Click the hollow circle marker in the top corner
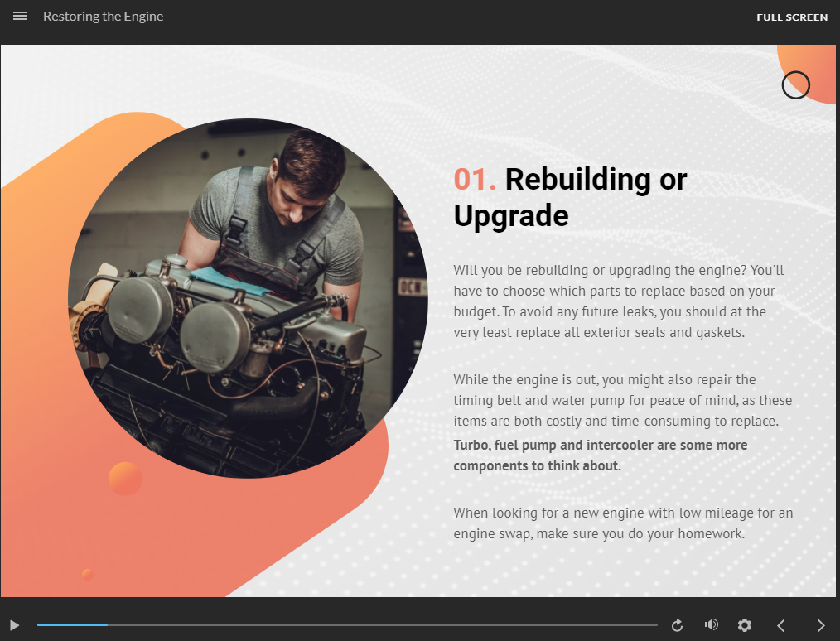Image resolution: width=840 pixels, height=641 pixels. [795, 85]
